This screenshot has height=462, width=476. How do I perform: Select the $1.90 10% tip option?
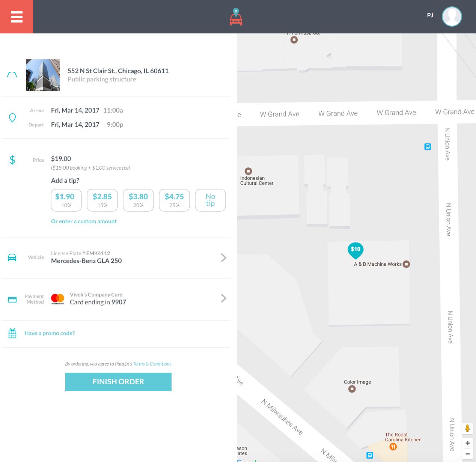[x=66, y=200]
